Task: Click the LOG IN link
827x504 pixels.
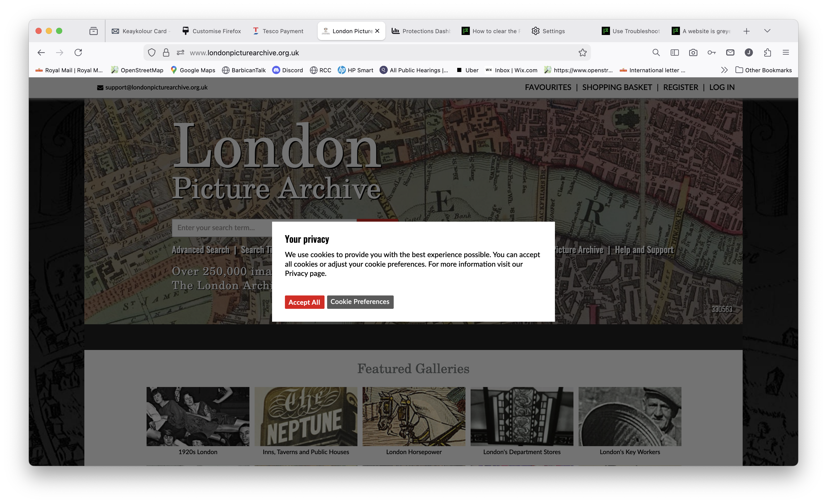Action: pyautogui.click(x=722, y=87)
